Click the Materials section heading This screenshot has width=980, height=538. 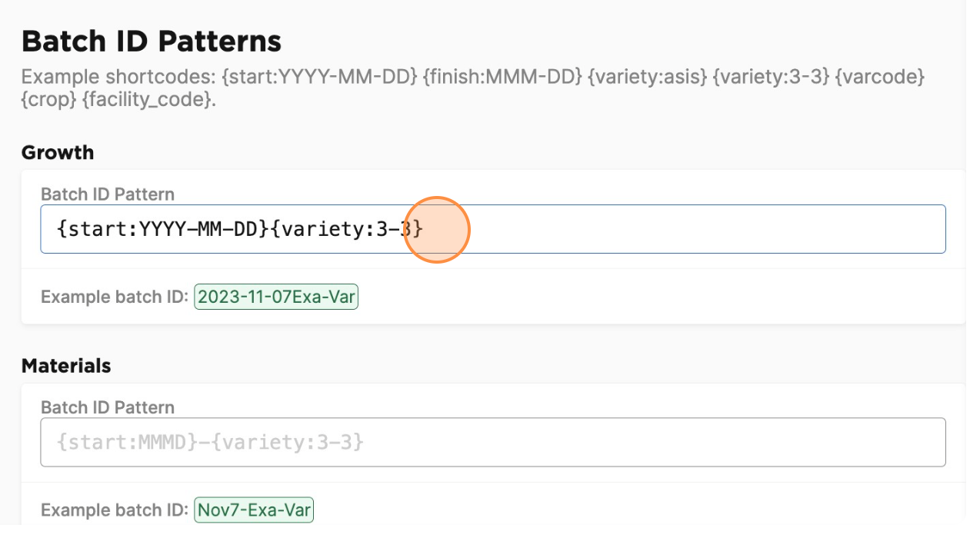66,366
